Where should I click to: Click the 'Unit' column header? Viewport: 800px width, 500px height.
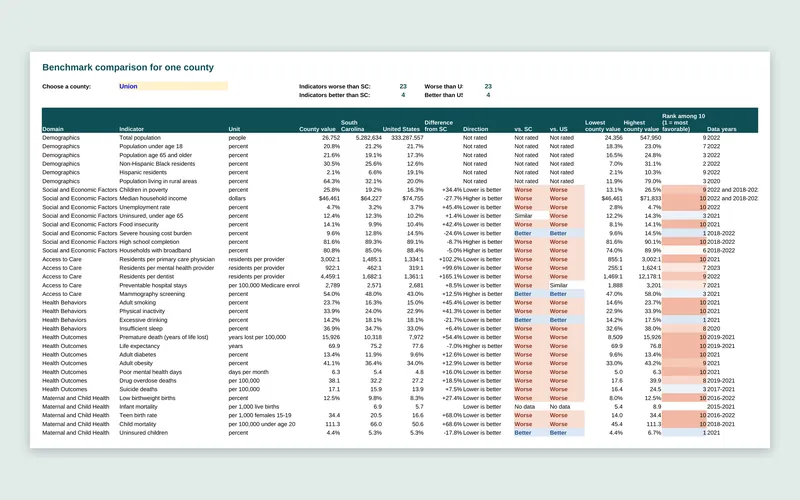click(x=234, y=129)
